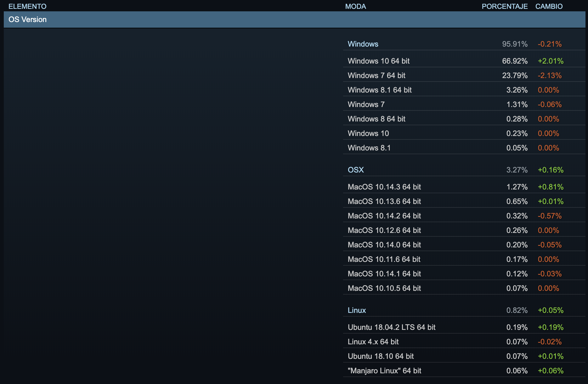Click the ELEMENTO column header
588x384 pixels.
[27, 6]
